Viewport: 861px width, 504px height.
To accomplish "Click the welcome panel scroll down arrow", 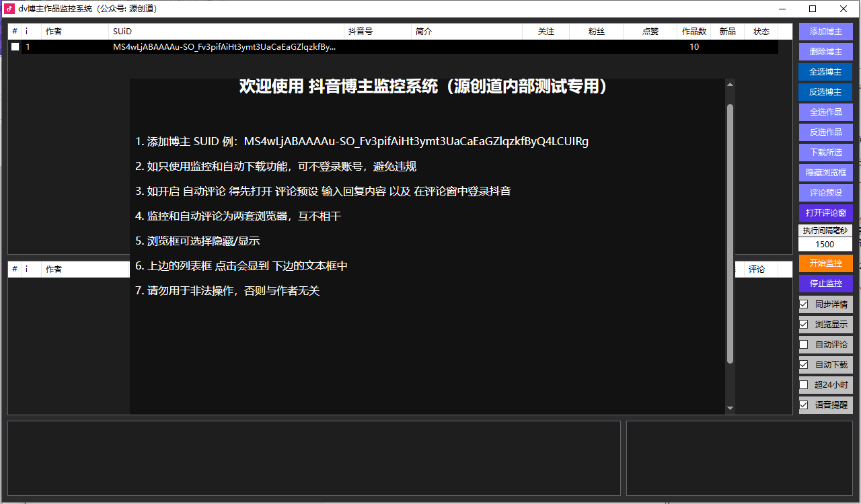I will click(730, 408).
